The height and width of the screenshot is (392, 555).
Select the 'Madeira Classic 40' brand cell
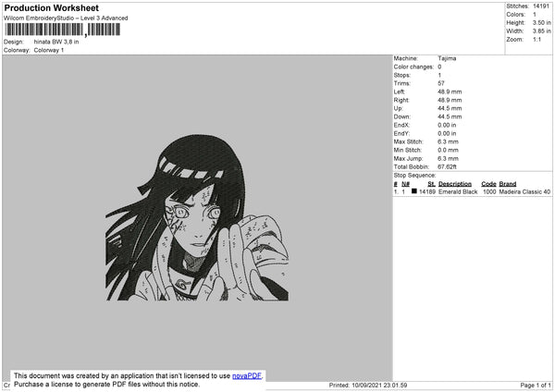click(x=524, y=191)
